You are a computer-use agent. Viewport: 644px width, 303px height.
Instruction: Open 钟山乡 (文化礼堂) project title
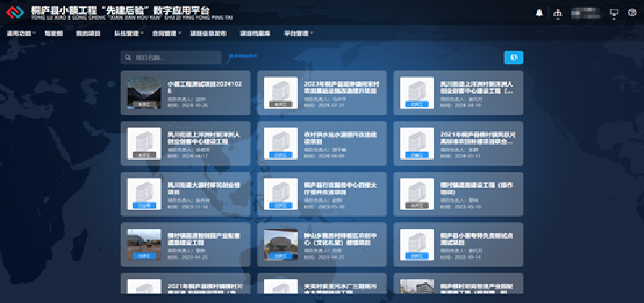pos(341,240)
